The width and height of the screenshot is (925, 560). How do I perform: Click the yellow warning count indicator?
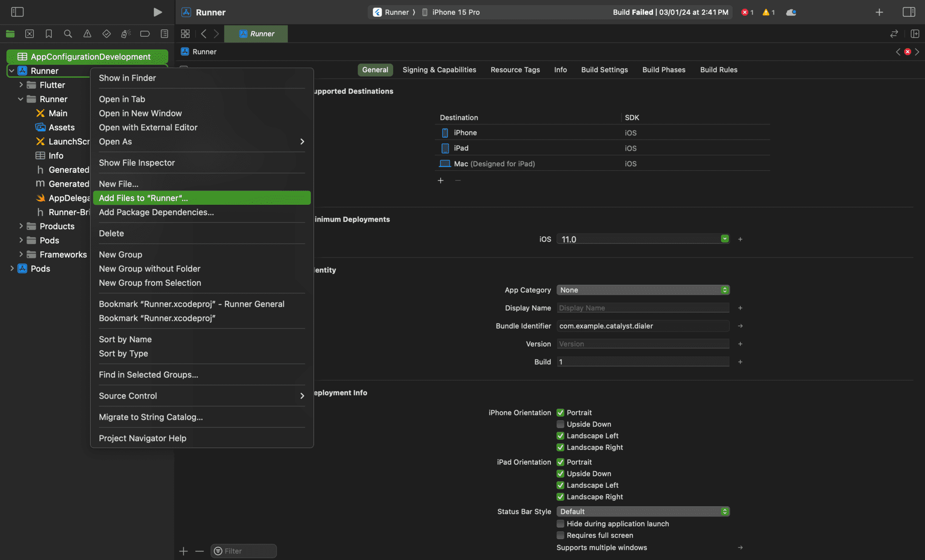pyautogui.click(x=769, y=12)
